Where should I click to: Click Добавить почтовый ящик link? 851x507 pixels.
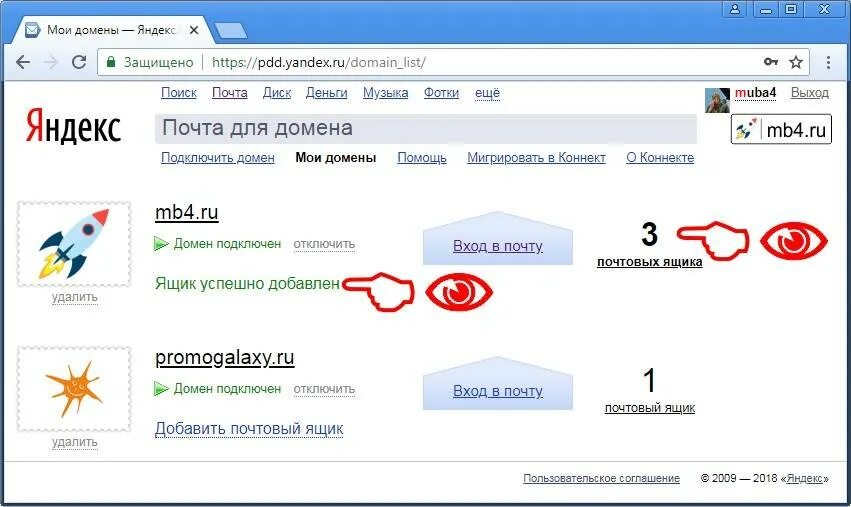click(x=249, y=428)
